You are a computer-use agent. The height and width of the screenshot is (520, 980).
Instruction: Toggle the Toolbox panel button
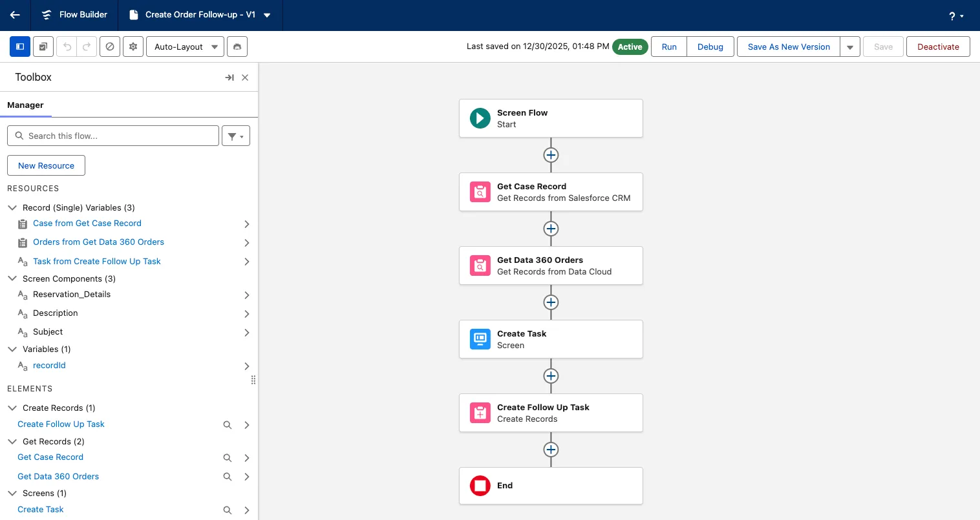point(20,47)
